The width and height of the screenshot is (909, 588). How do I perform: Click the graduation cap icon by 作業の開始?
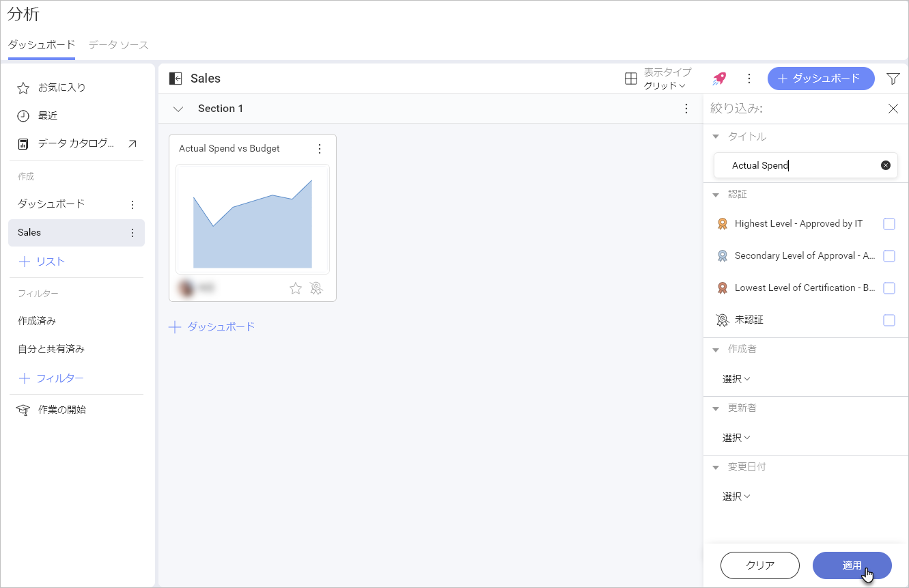coord(23,410)
